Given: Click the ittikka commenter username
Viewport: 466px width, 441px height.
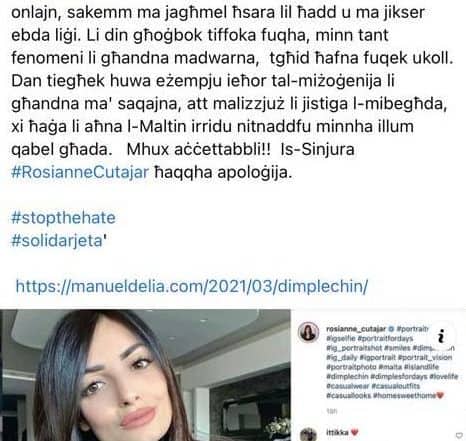Looking at the screenshot, I should pos(337,432).
